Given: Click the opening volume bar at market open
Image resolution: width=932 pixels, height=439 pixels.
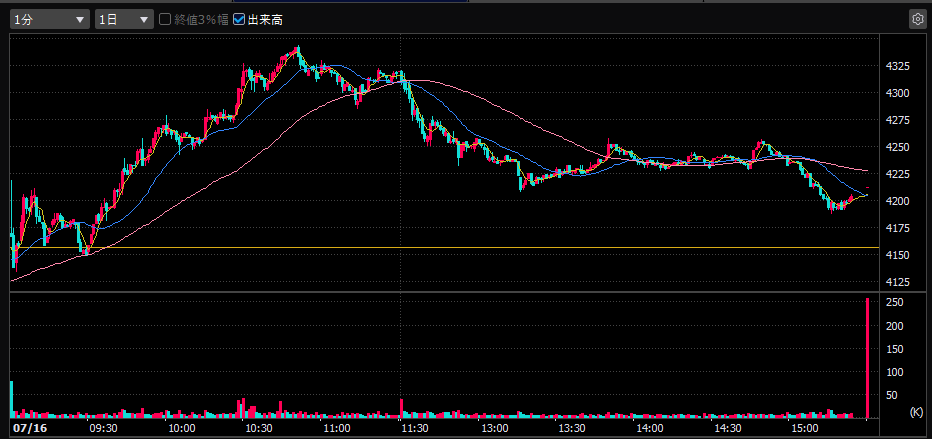Looking at the screenshot, I should click(x=11, y=400).
